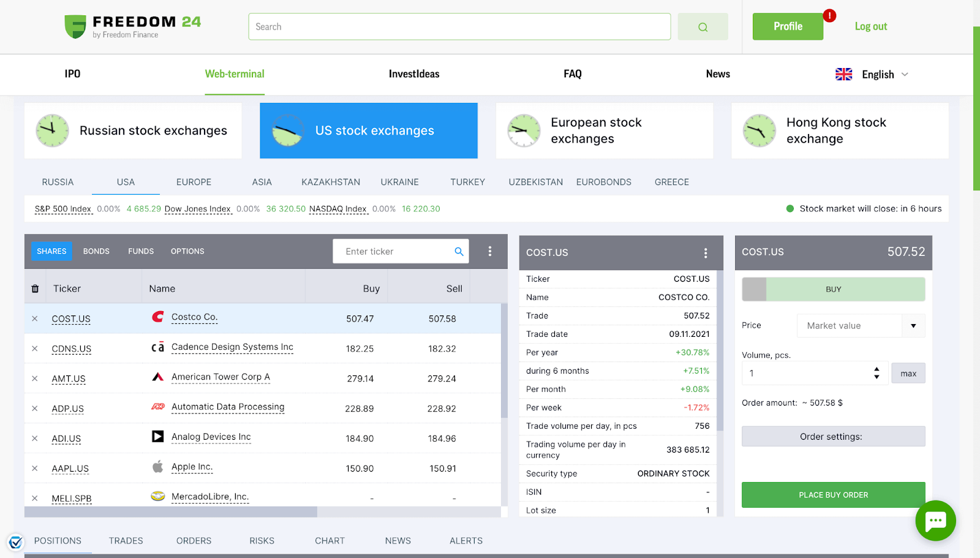The image size is (980, 558).
Task: Click the Cadence Design Systems logo icon
Action: pos(158,347)
